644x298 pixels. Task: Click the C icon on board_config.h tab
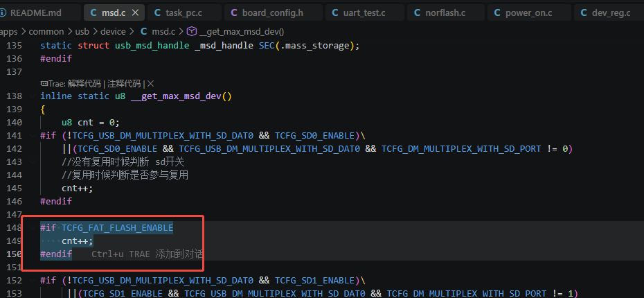pyautogui.click(x=234, y=12)
